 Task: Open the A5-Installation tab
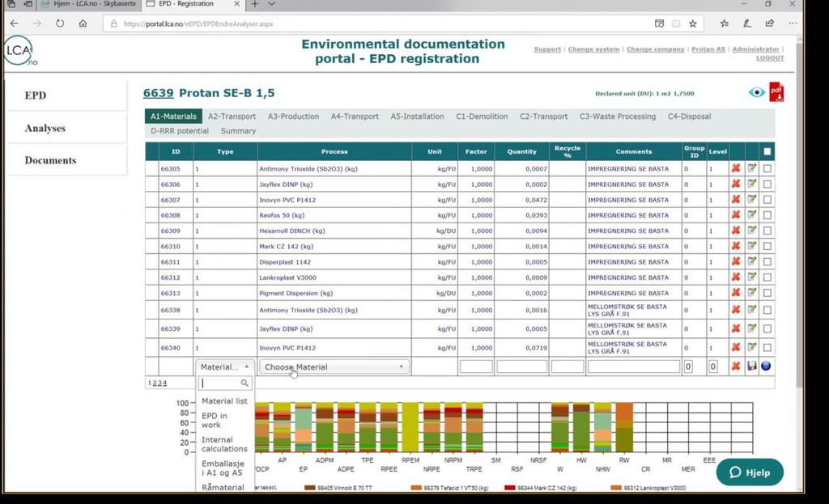click(417, 116)
